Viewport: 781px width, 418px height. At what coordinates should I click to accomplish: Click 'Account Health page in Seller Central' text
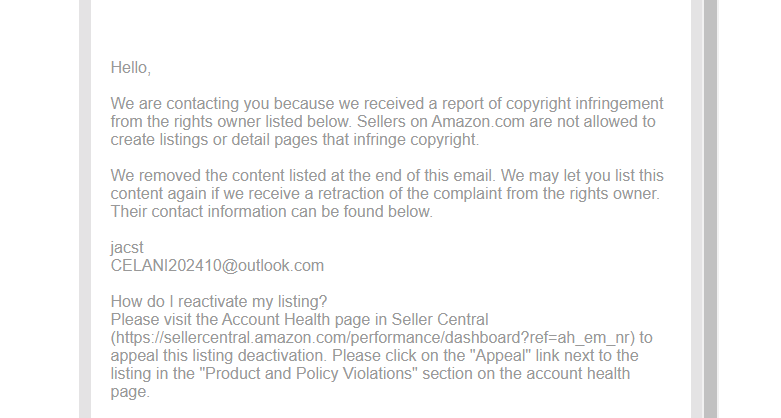point(355,319)
